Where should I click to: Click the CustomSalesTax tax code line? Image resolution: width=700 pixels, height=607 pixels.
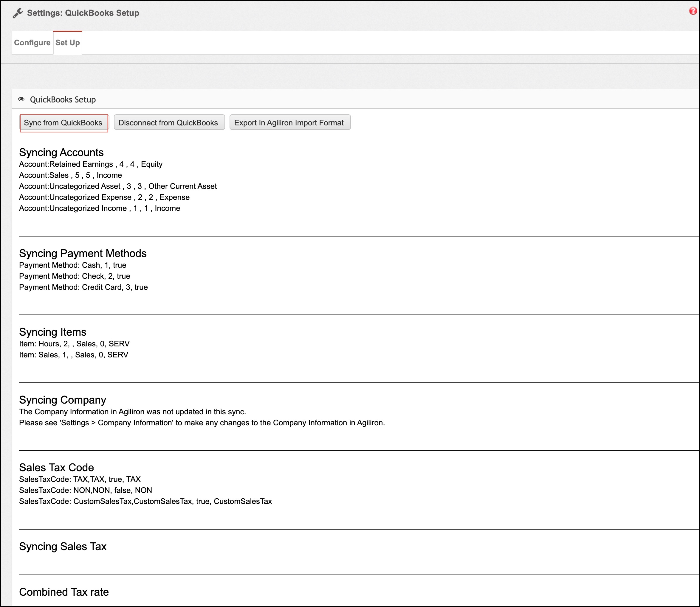click(145, 501)
